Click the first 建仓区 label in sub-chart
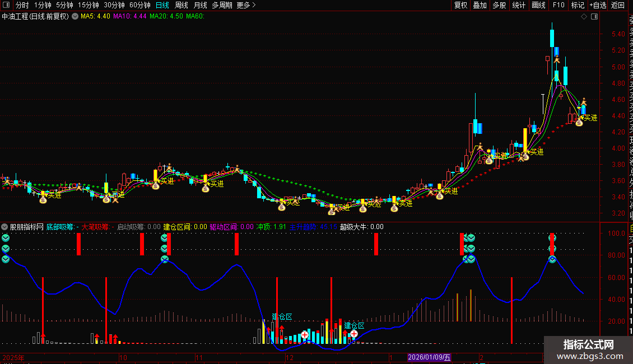 (282, 317)
